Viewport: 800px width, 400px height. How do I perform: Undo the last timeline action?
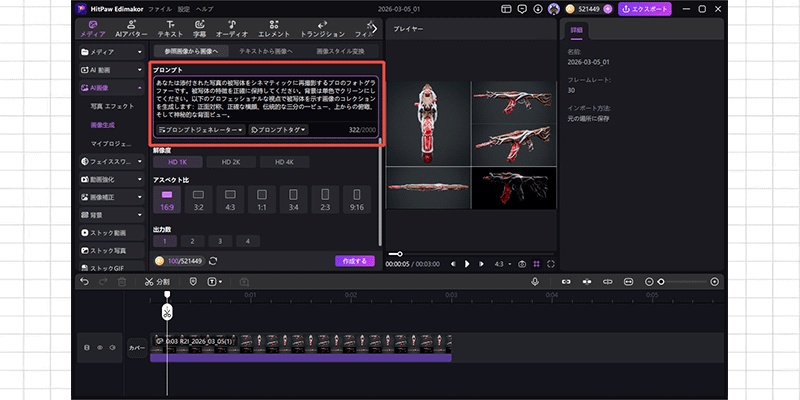[85, 282]
